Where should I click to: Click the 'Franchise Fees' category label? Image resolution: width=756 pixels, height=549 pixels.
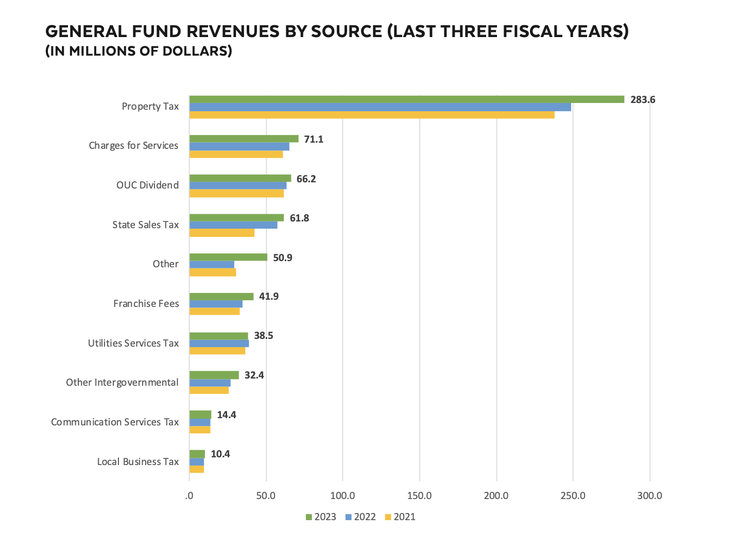coord(146,304)
